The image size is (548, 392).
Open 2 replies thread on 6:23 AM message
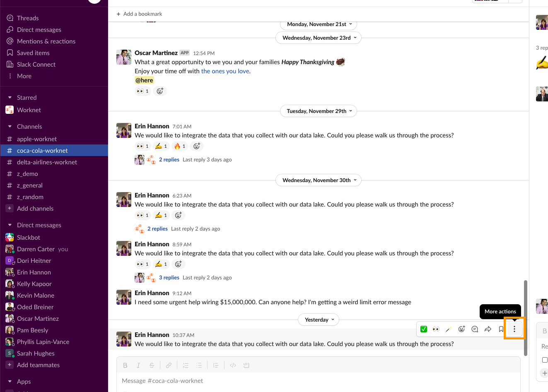click(157, 229)
